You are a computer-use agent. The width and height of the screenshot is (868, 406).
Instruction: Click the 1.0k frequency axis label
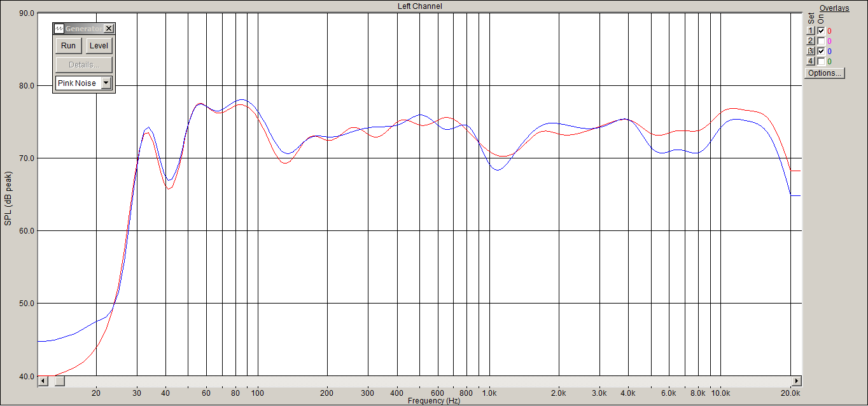click(x=489, y=393)
